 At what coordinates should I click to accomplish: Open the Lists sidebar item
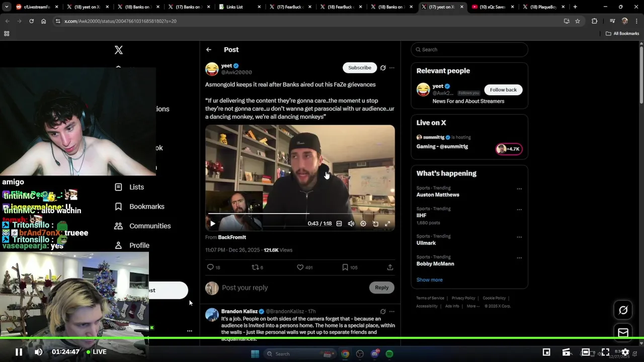coord(129,187)
